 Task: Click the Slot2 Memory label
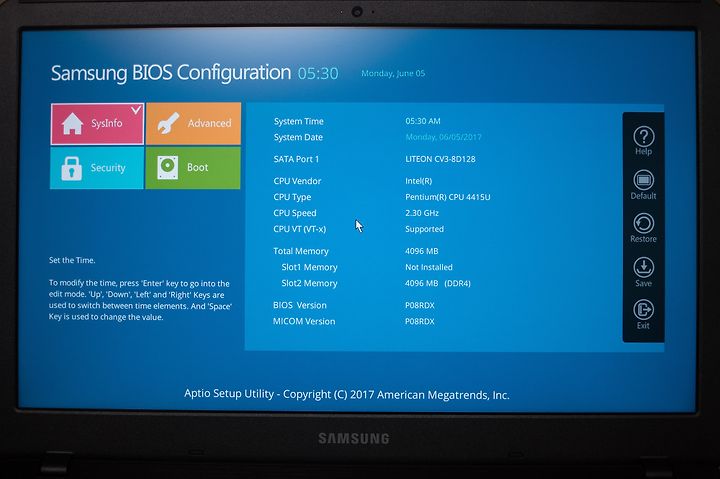point(309,283)
